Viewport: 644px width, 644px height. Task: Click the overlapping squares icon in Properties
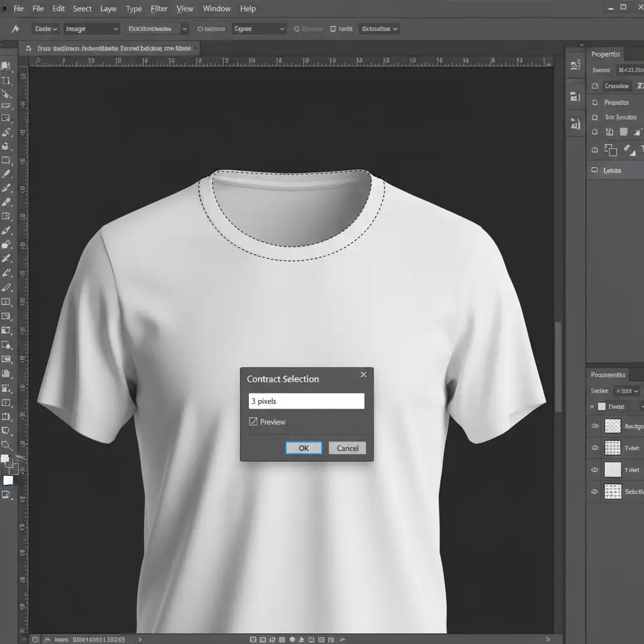coord(610,150)
